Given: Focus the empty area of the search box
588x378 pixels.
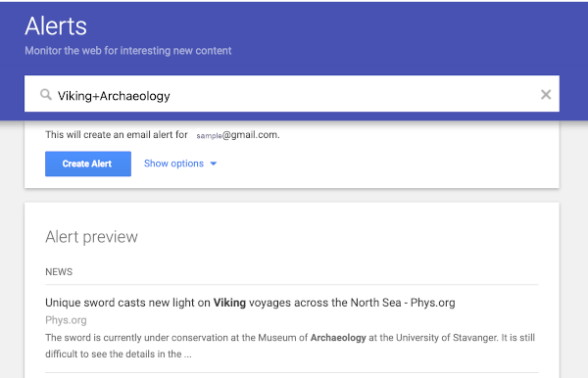Looking at the screenshot, I should pos(355,94).
